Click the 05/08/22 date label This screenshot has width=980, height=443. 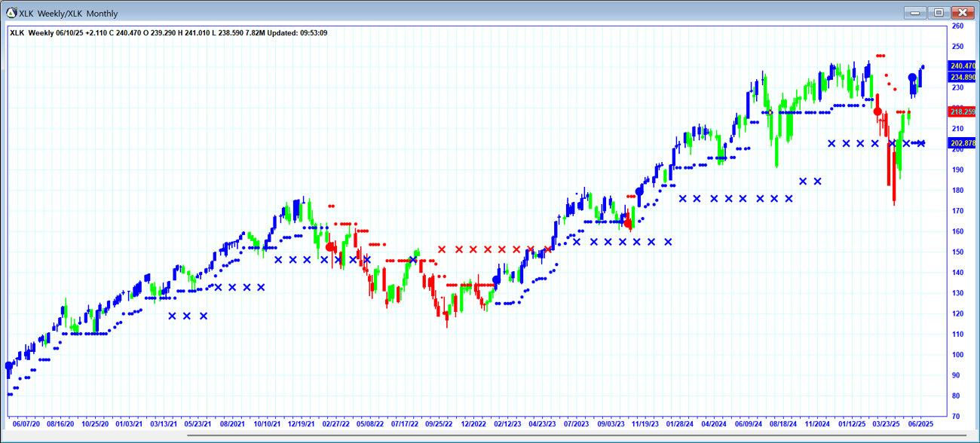tap(370, 423)
